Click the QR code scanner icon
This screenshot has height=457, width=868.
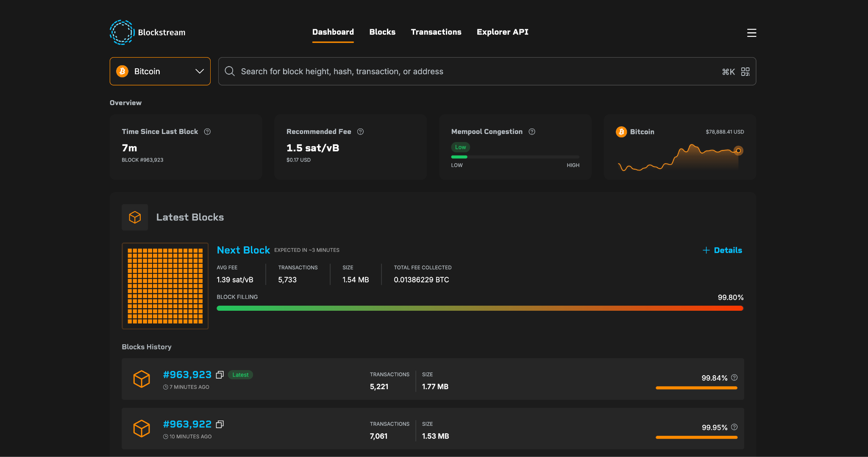tap(746, 72)
